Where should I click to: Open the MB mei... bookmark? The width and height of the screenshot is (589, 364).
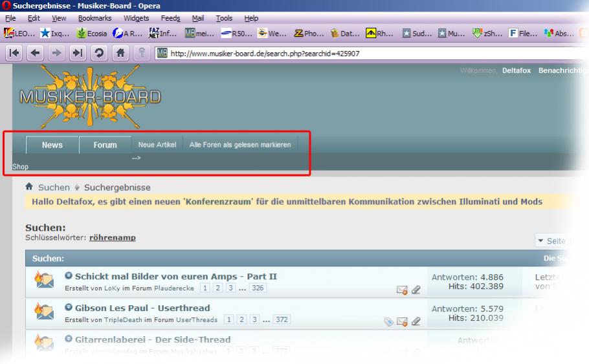199,34
